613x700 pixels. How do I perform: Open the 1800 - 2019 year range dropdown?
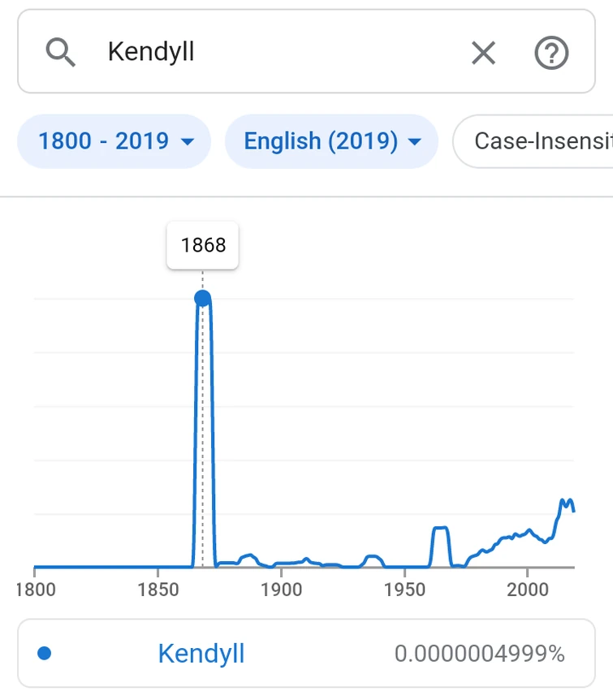point(114,140)
